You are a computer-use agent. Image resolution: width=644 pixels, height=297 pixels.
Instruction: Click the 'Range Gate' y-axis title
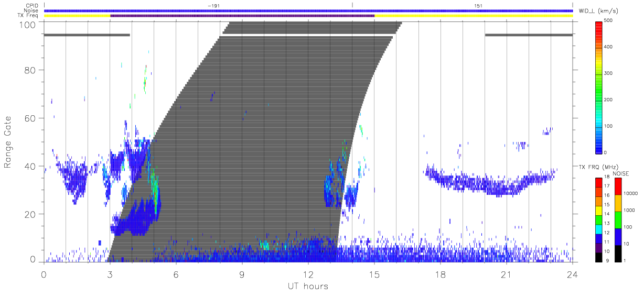[8, 142]
